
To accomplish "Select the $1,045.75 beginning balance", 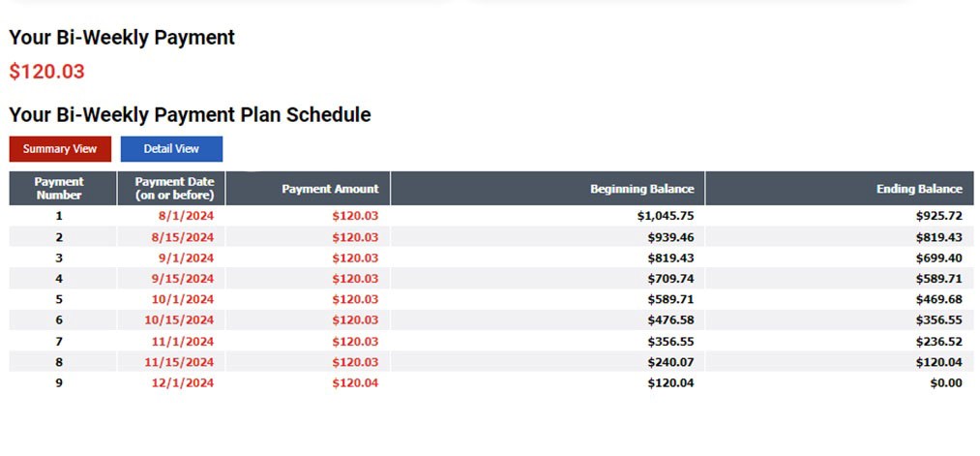I will click(x=666, y=217).
